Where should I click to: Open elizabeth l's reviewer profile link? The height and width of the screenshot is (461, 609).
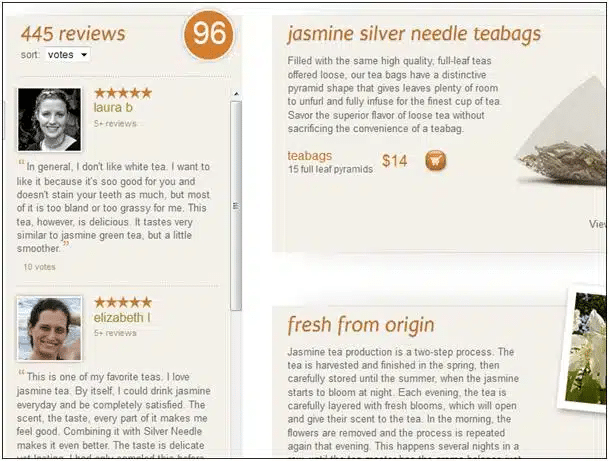(122, 317)
